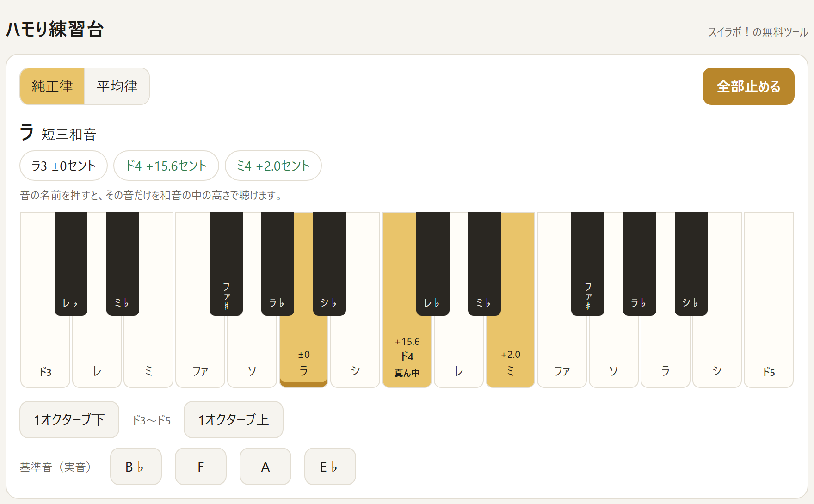Image resolution: width=814 pixels, height=504 pixels.
Task: Set reference pitch to B♭
Action: pos(136,467)
